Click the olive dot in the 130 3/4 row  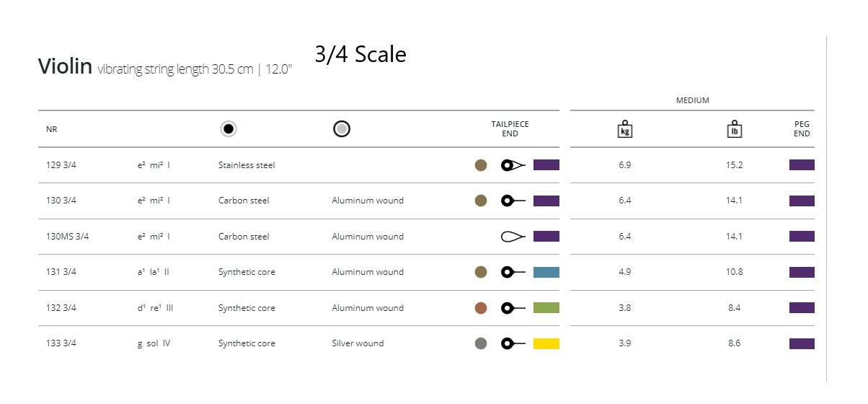point(481,201)
